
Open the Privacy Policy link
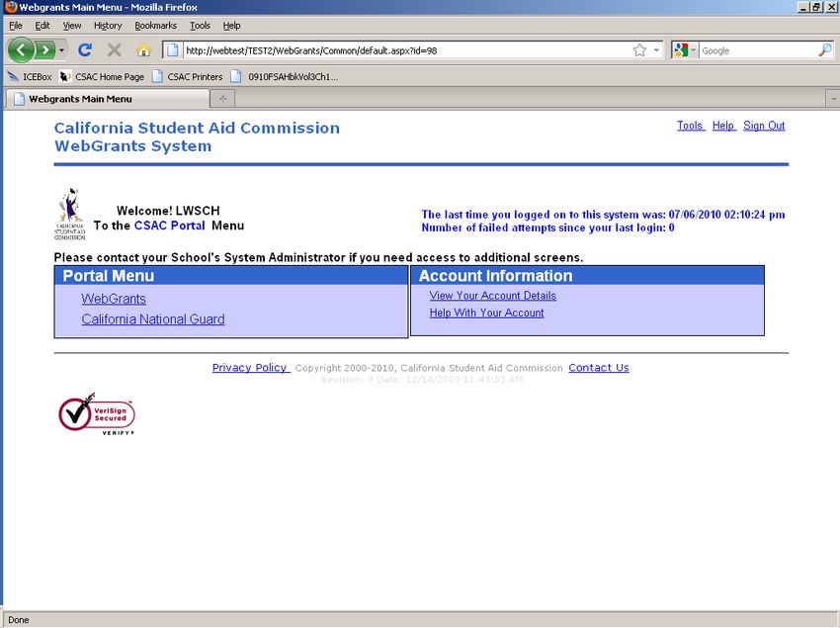pyautogui.click(x=250, y=367)
